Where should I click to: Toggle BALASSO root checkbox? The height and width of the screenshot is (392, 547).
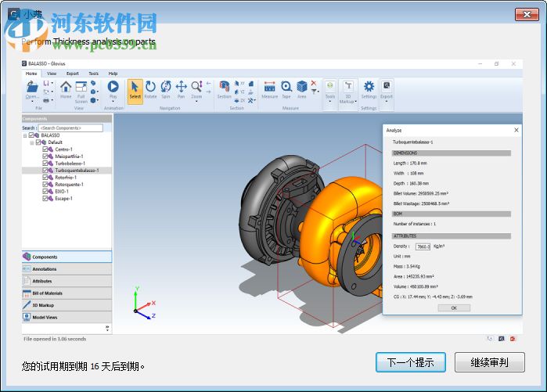(x=31, y=135)
